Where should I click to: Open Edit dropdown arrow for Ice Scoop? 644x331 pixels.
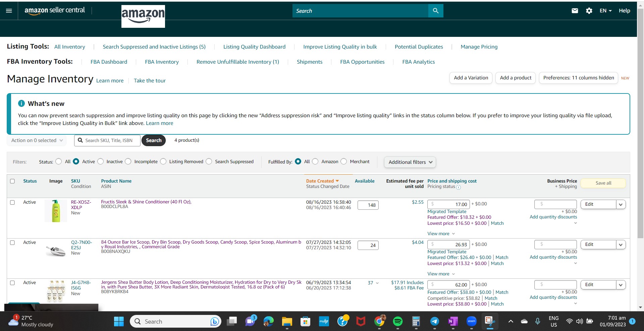pyautogui.click(x=621, y=245)
